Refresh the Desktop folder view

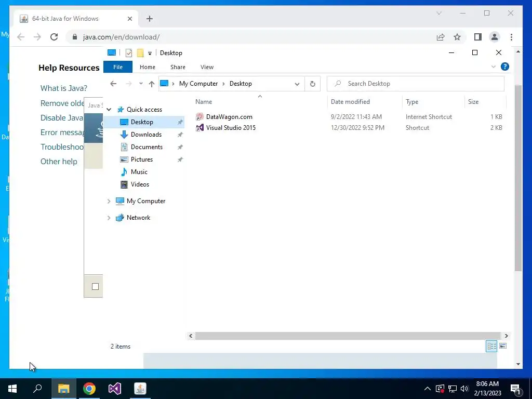[312, 84]
